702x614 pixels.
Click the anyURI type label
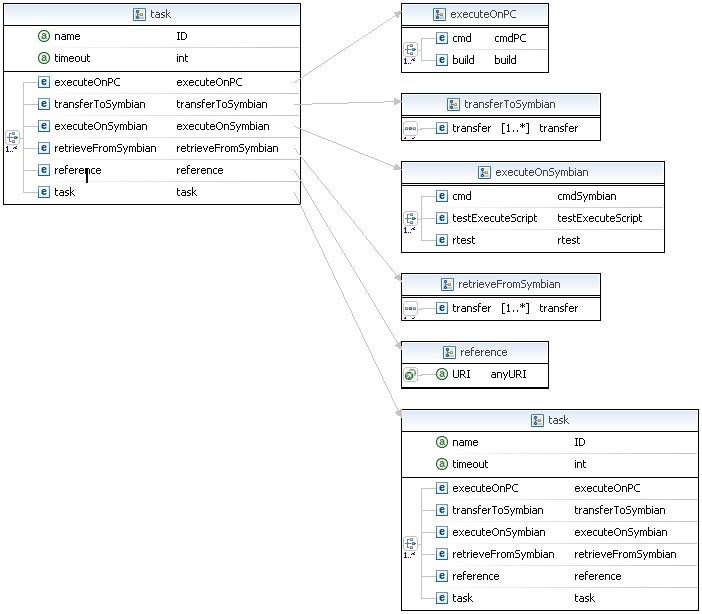[509, 374]
